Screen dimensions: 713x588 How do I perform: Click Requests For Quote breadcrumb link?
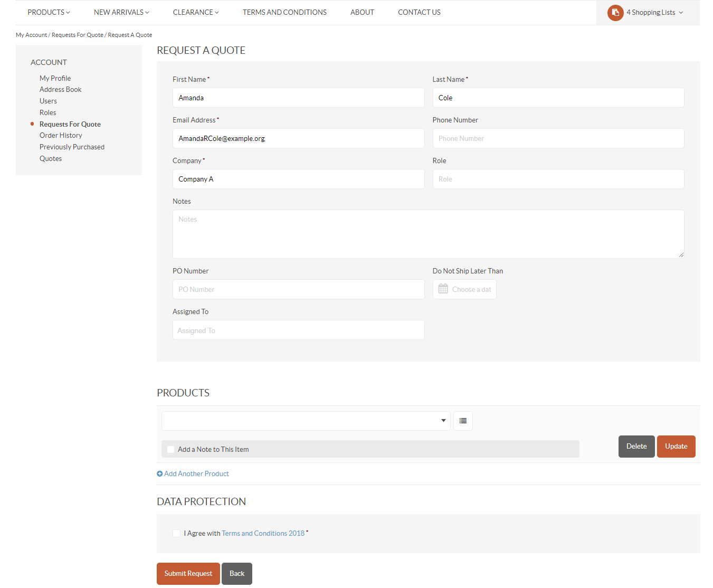click(78, 35)
